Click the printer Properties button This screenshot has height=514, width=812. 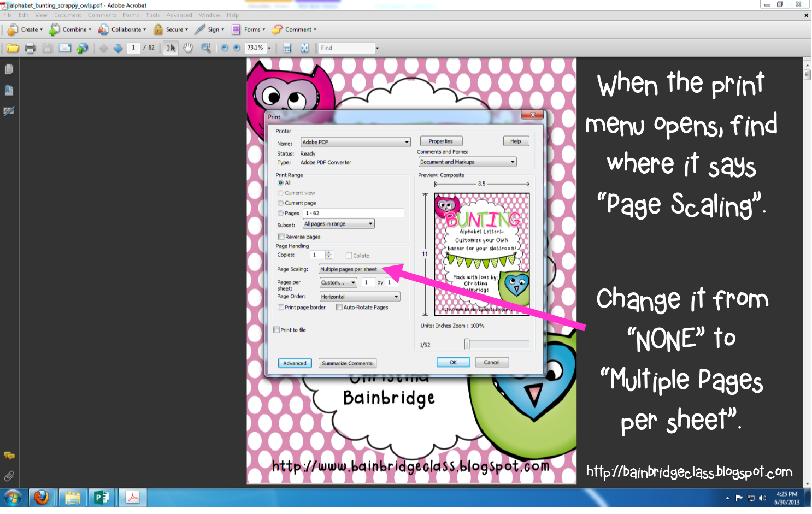point(441,141)
